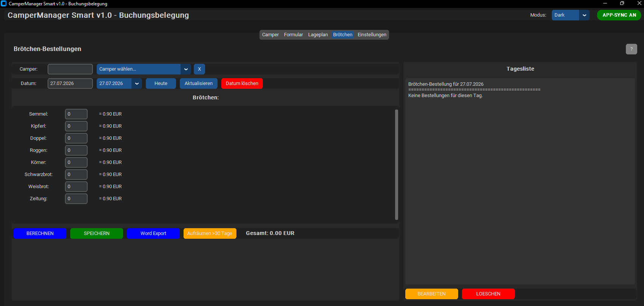Select the Formular tab

[x=293, y=35]
